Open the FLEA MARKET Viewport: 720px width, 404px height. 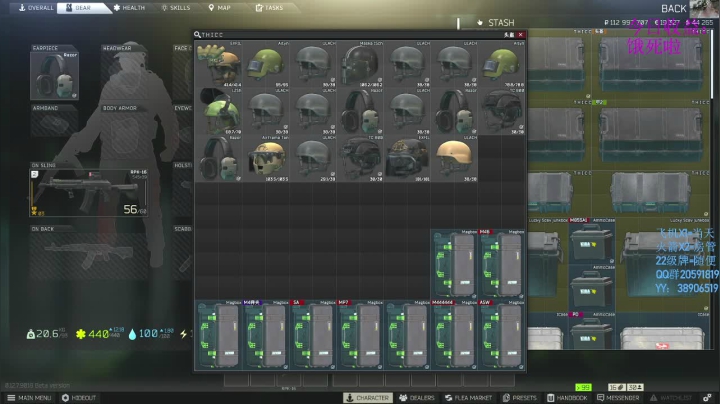468,398
